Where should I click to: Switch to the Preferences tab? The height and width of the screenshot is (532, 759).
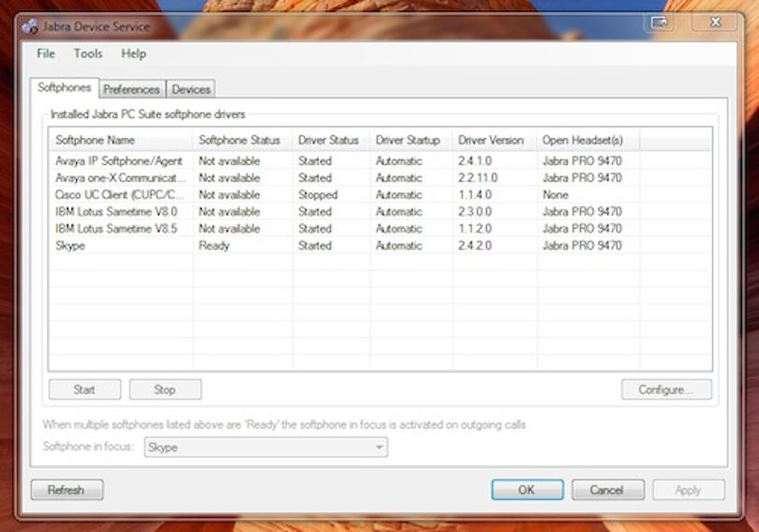[132, 89]
